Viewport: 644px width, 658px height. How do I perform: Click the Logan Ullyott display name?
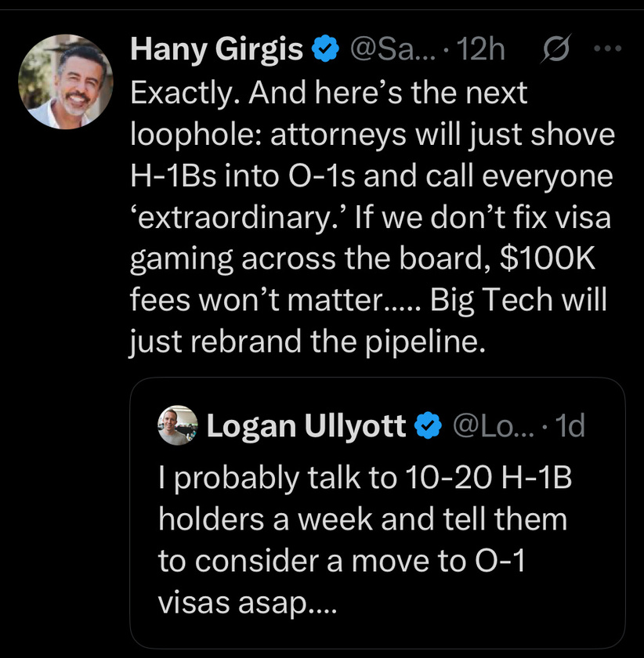pos(306,426)
